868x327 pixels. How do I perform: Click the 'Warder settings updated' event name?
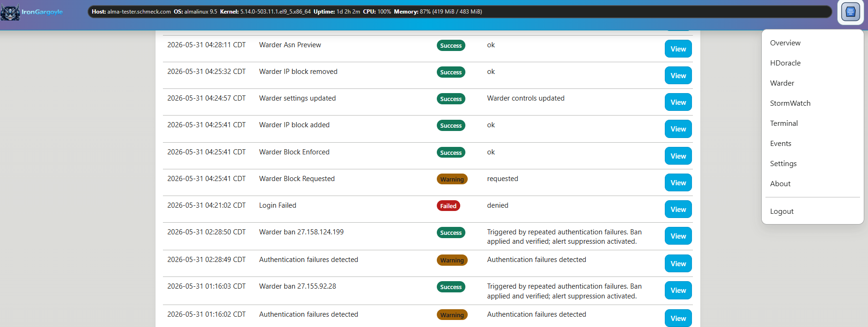point(297,98)
